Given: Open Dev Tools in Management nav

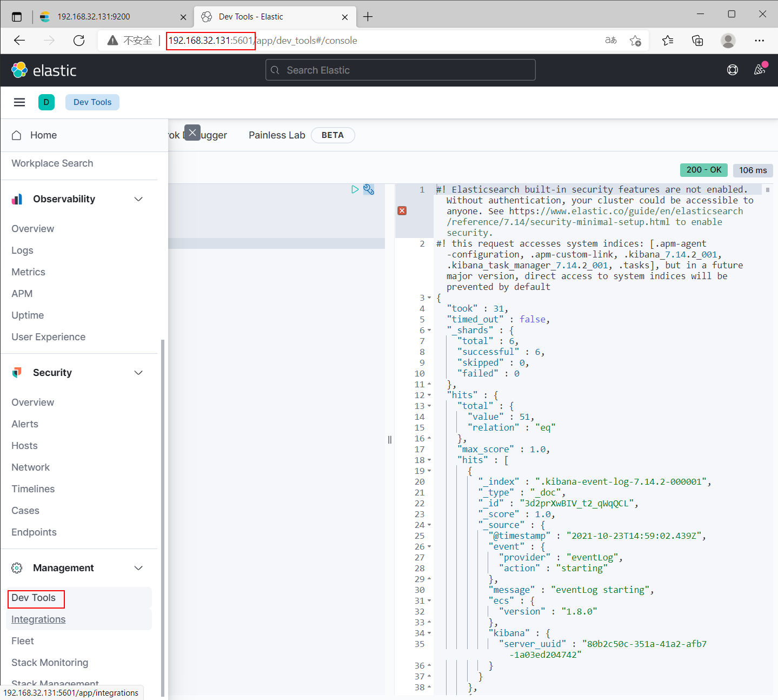Looking at the screenshot, I should coord(34,598).
